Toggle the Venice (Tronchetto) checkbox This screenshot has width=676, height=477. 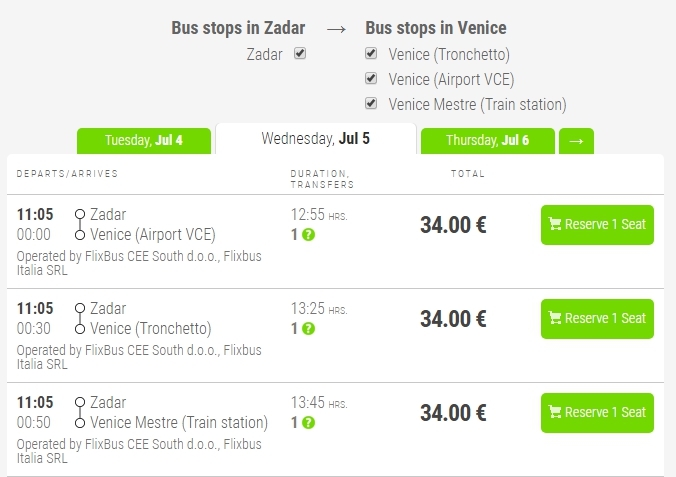pyautogui.click(x=371, y=53)
